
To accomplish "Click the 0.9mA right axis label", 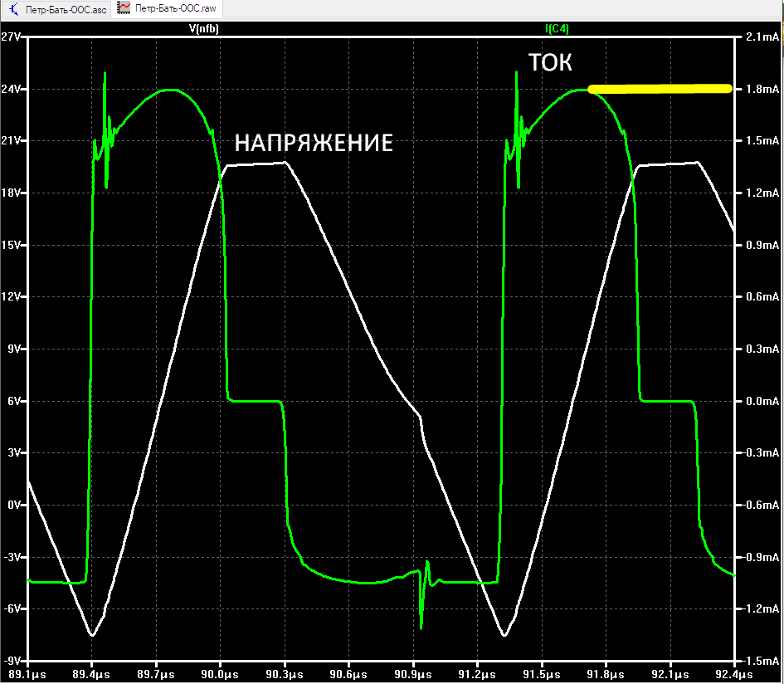I will (x=762, y=245).
